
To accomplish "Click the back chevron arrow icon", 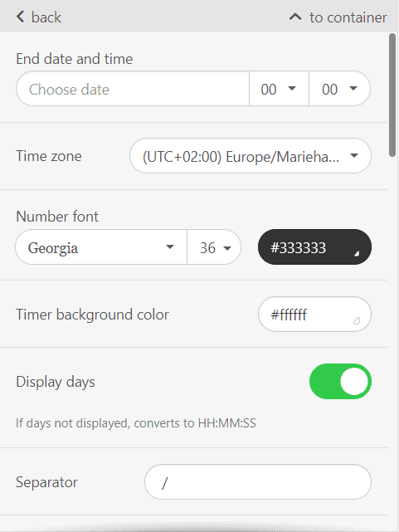I will [21, 17].
